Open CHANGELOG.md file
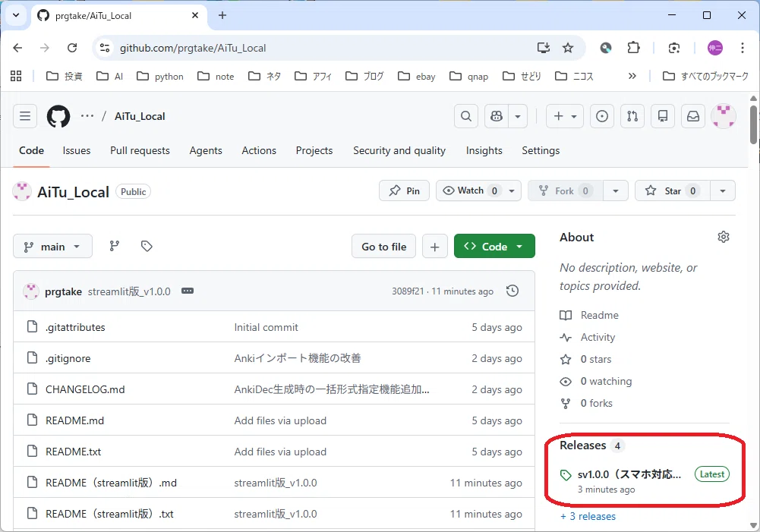Image resolution: width=760 pixels, height=532 pixels. 85,389
